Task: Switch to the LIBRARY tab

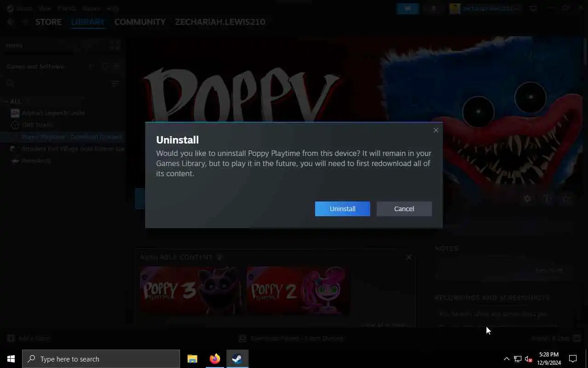Action: pos(88,22)
